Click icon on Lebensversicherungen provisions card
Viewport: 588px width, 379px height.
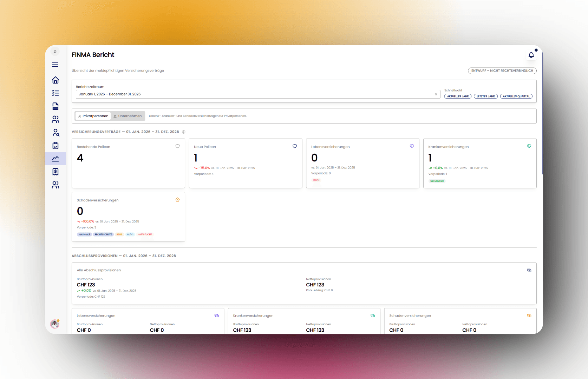click(x=217, y=315)
